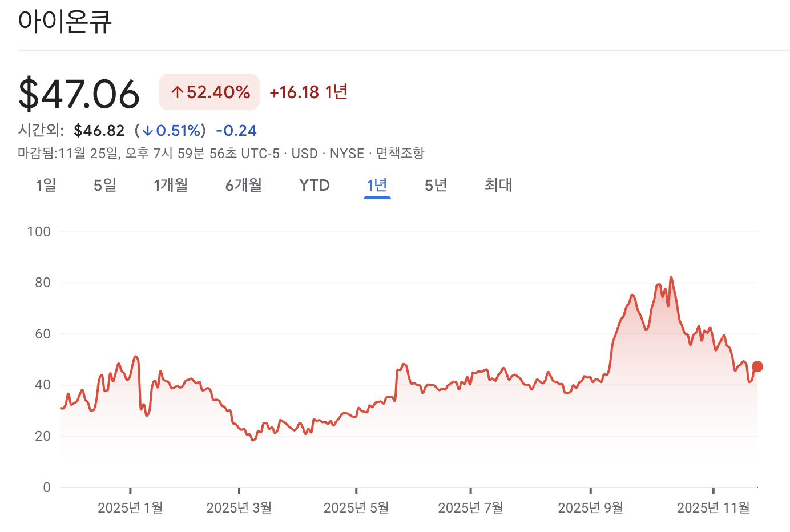The height and width of the screenshot is (532, 790).
Task: Open the 최대 full history view
Action: pyautogui.click(x=497, y=185)
